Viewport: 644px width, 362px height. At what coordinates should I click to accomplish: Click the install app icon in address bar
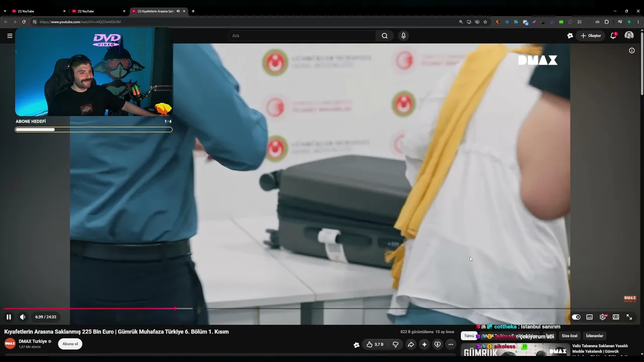469,22
